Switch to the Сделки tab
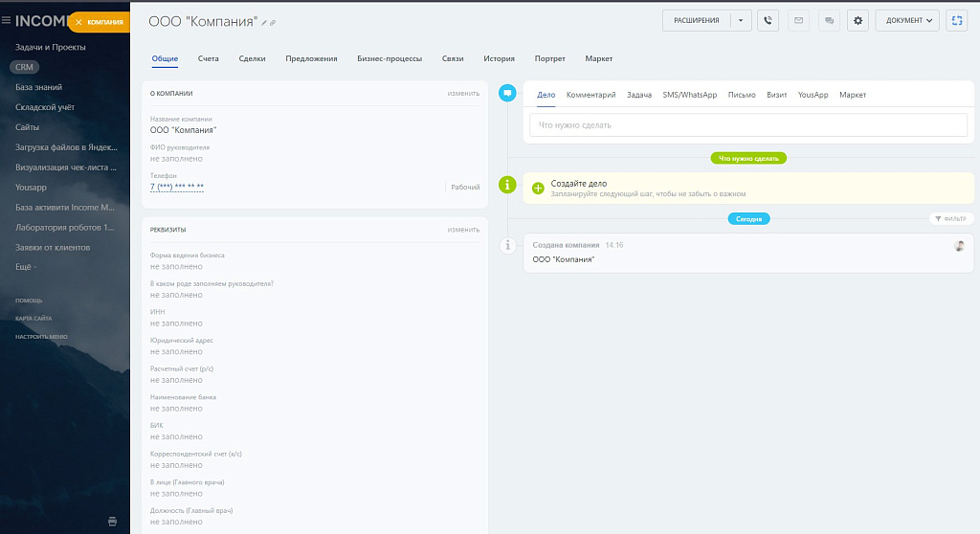This screenshot has height=534, width=980. coord(252,59)
